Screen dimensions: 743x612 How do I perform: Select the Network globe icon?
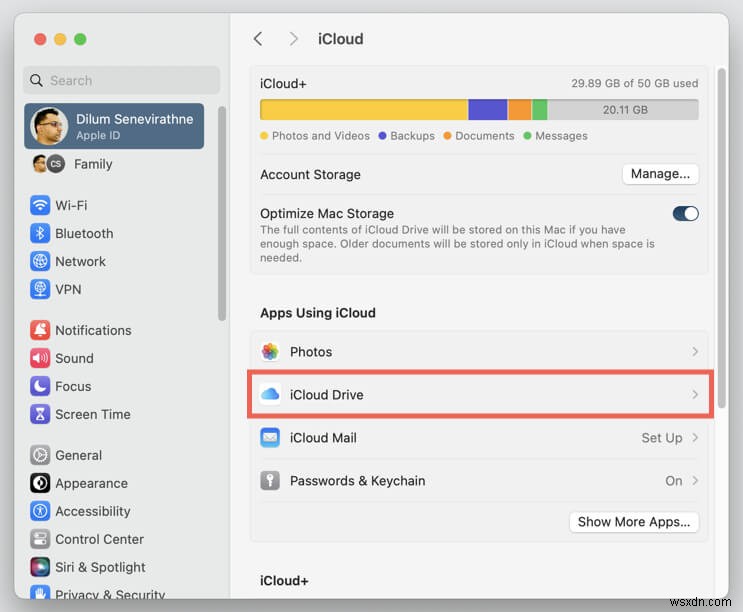pyautogui.click(x=40, y=261)
